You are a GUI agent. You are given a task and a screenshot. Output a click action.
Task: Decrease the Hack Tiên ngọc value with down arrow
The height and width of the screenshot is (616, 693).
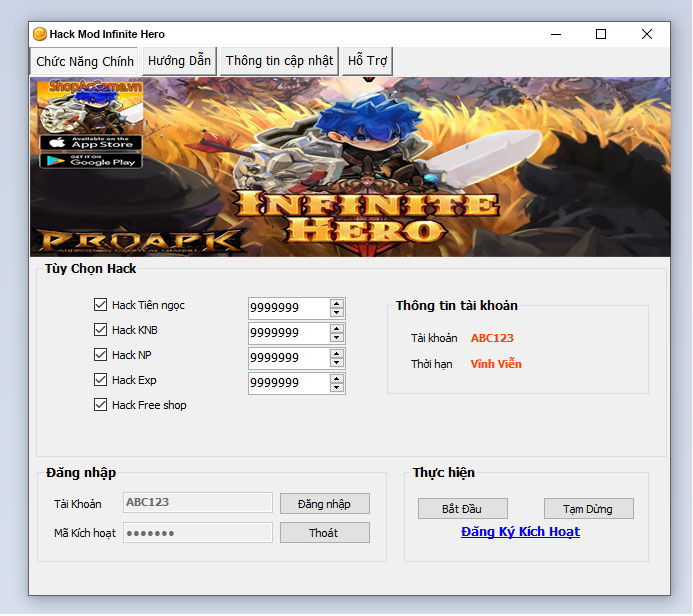pos(336,312)
